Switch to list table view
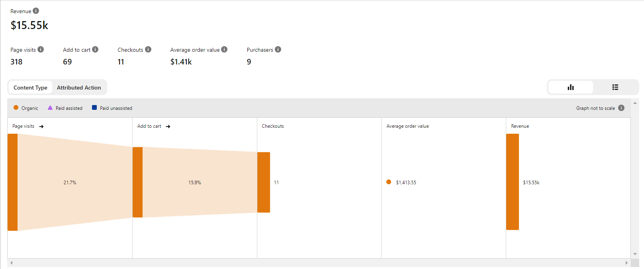644x269 pixels. coord(615,87)
